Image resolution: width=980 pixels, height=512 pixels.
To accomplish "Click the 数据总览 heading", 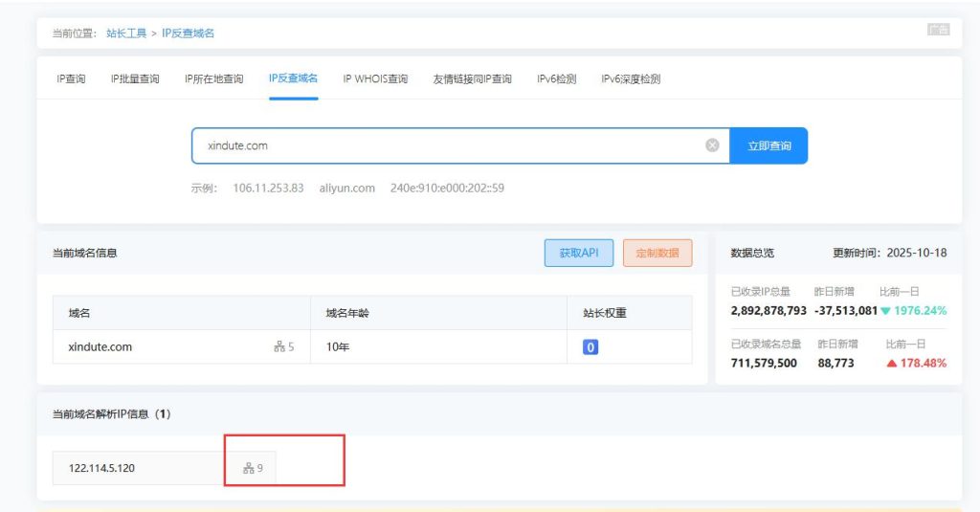I will click(752, 253).
